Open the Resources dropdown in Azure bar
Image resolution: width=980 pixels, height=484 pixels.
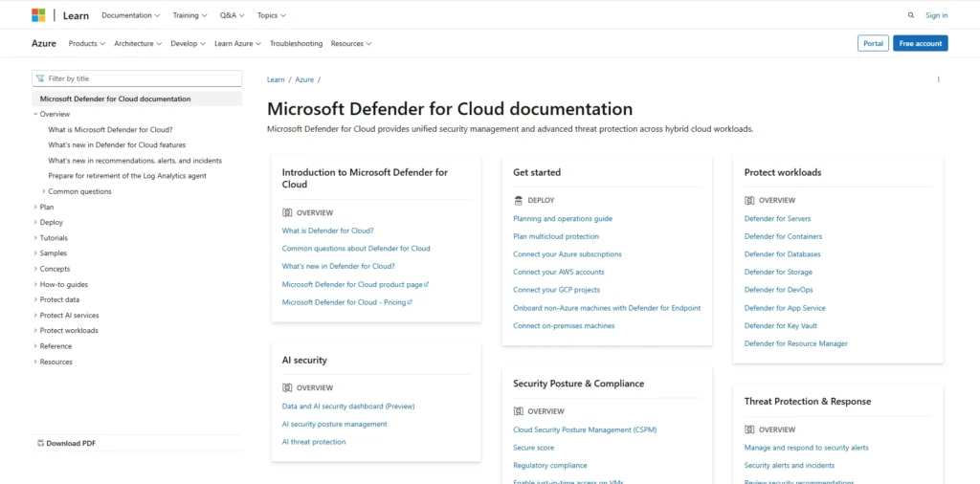[x=351, y=44]
